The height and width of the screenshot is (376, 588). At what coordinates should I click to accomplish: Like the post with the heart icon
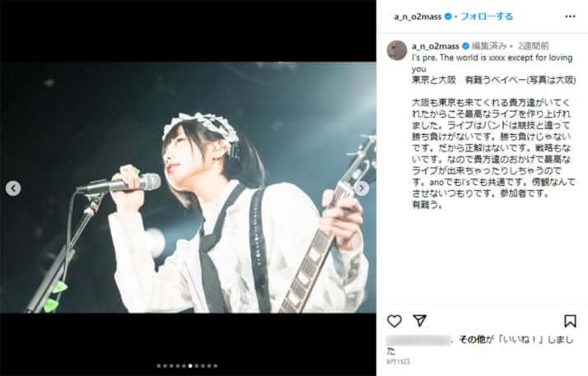click(394, 321)
